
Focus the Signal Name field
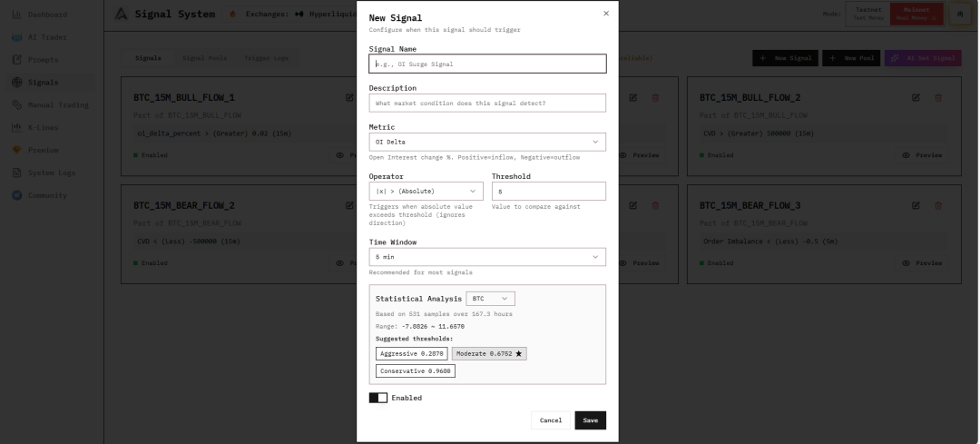click(x=487, y=64)
